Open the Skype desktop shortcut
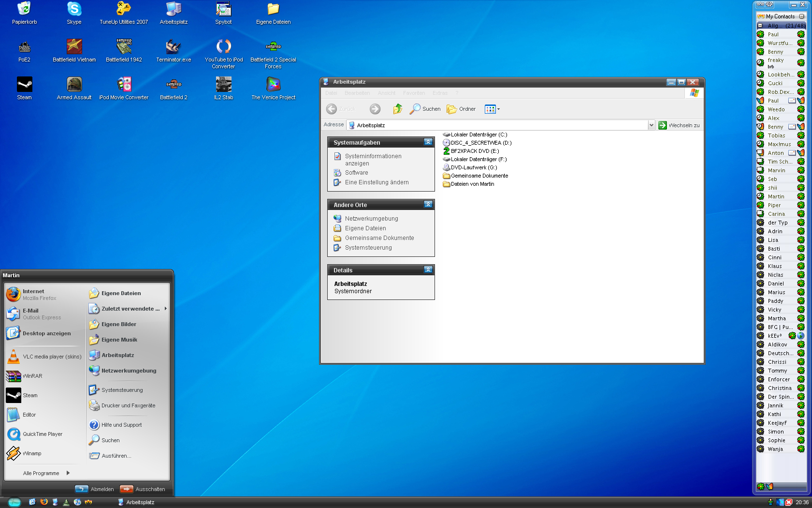The width and height of the screenshot is (812, 508). (x=74, y=13)
